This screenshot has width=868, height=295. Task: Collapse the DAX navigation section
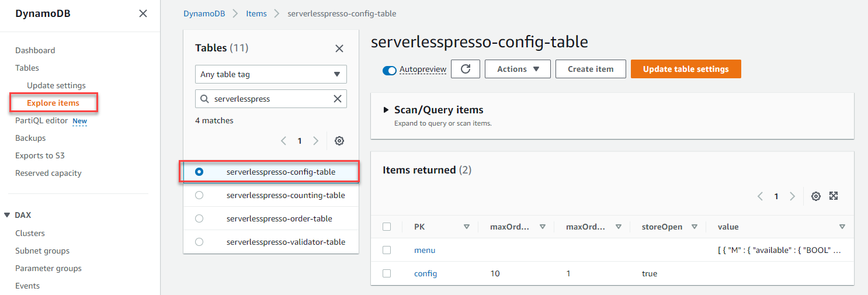(x=7, y=215)
